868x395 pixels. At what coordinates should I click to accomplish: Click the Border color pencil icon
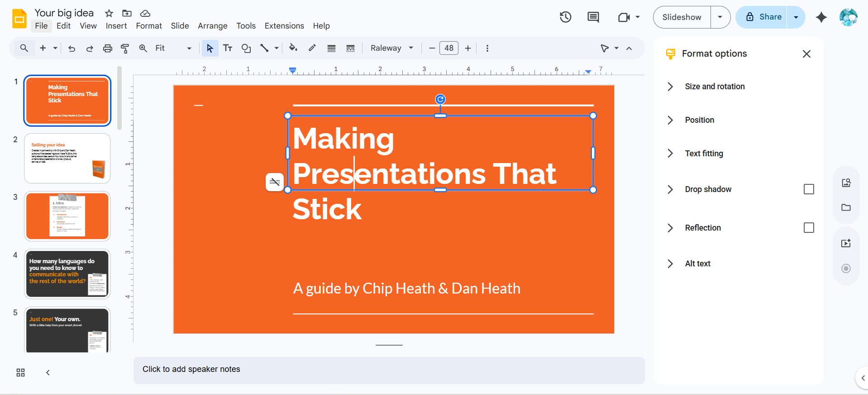pos(312,48)
